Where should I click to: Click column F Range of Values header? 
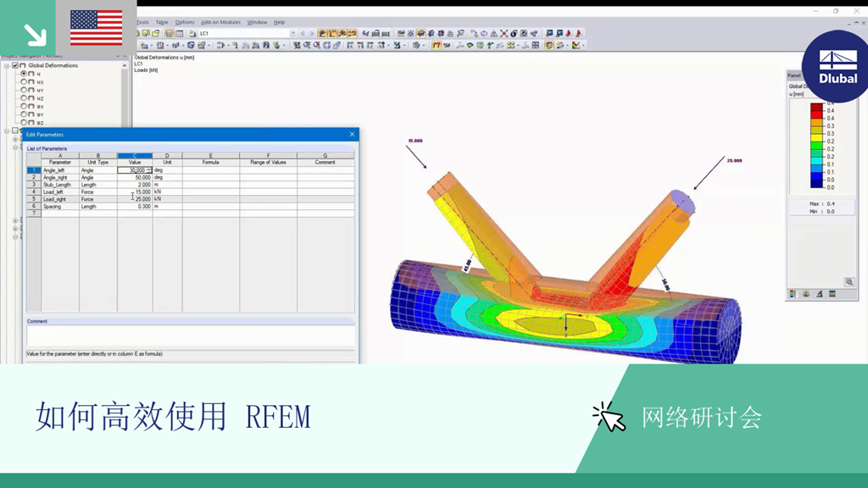(x=268, y=158)
